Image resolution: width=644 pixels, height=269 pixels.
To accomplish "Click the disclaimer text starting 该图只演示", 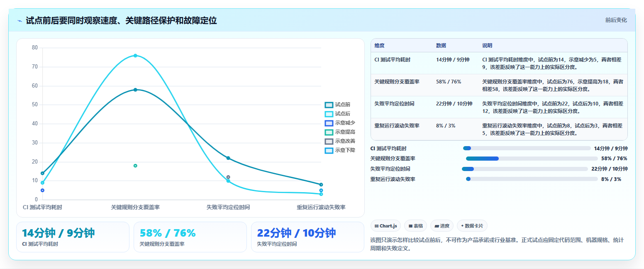I will [497, 245].
